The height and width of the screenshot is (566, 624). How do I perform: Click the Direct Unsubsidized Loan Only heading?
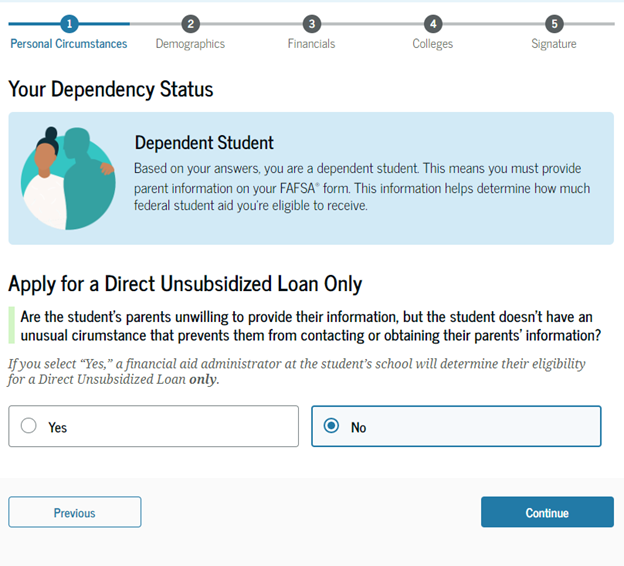click(185, 284)
